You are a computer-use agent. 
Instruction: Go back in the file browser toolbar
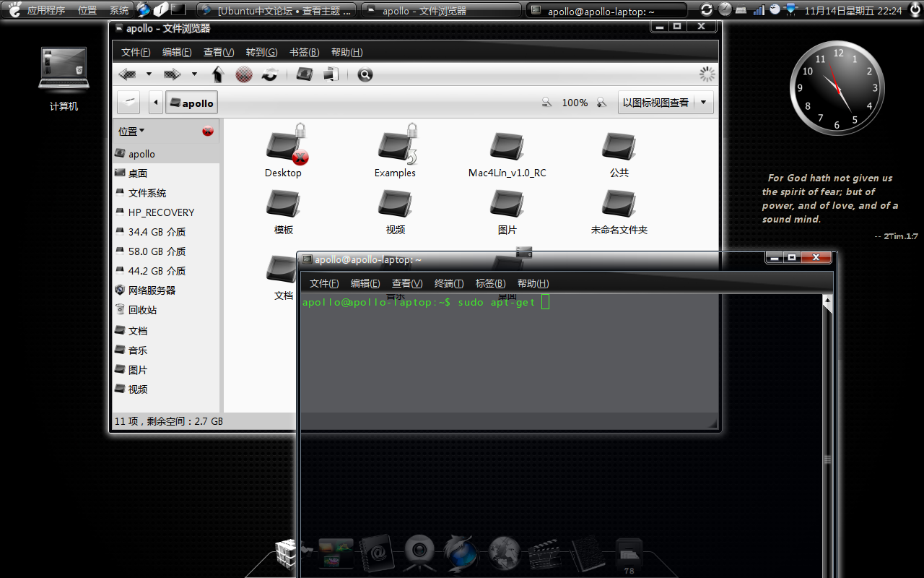tap(128, 74)
